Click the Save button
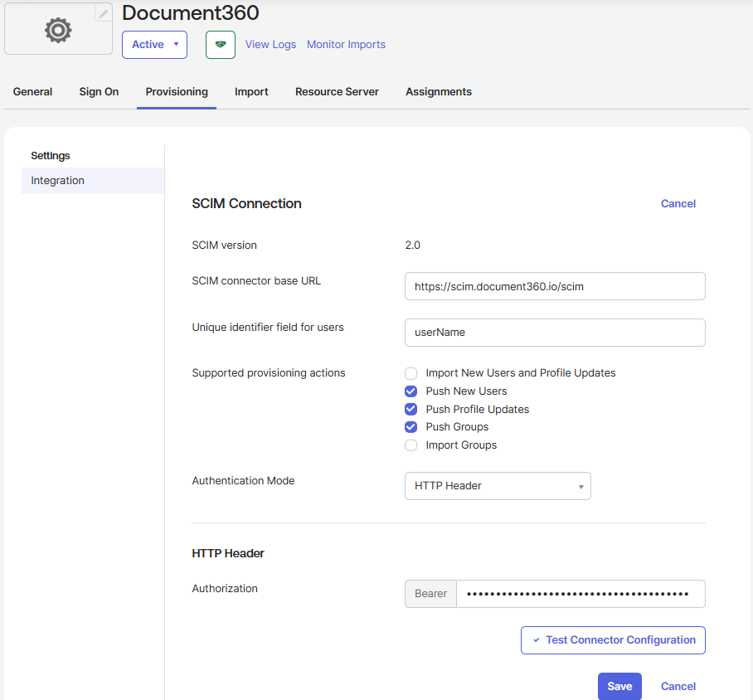Viewport: 753px width, 700px height. pyautogui.click(x=619, y=686)
